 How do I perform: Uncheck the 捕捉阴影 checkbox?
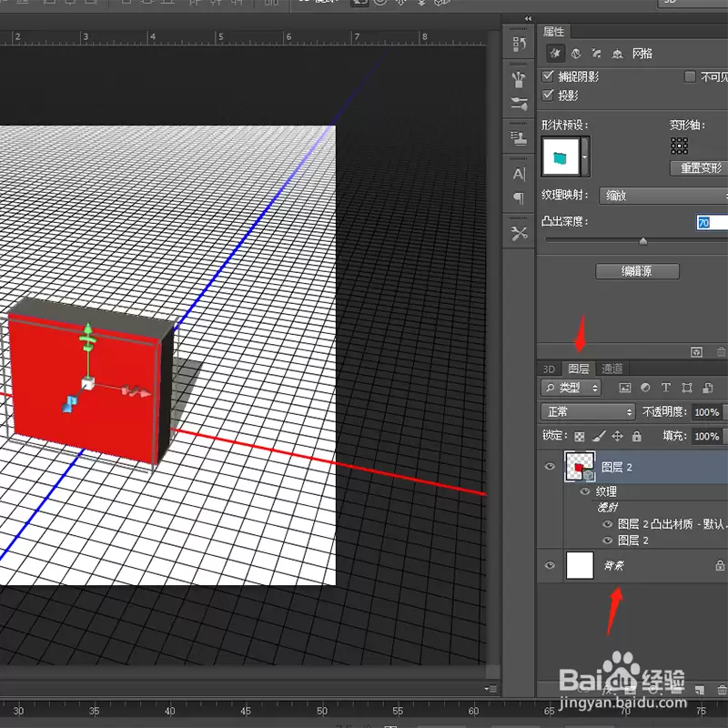point(548,76)
